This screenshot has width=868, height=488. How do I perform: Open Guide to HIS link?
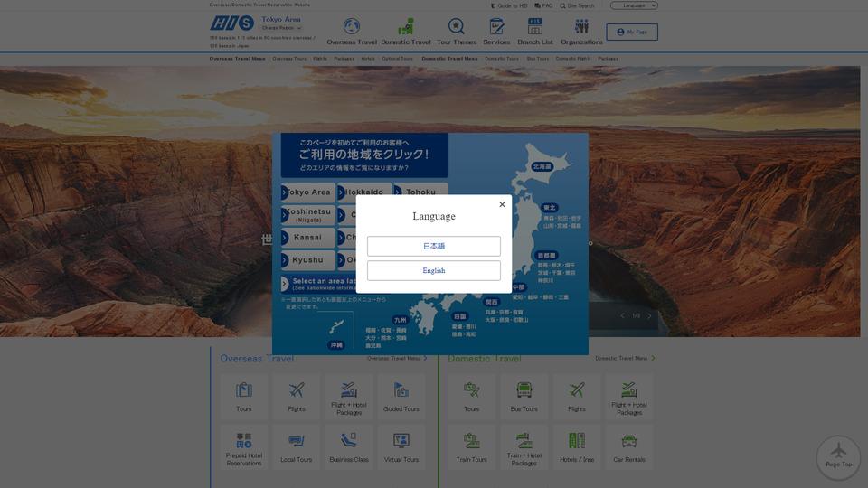click(509, 5)
